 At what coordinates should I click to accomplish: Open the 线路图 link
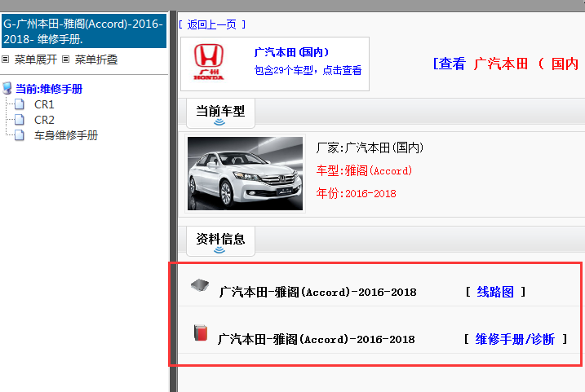coord(495,292)
